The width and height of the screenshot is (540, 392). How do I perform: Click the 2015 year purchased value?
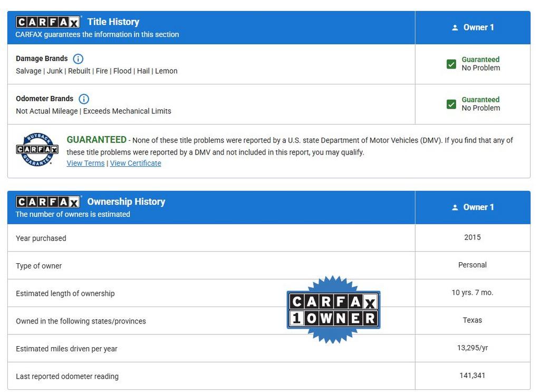(472, 237)
